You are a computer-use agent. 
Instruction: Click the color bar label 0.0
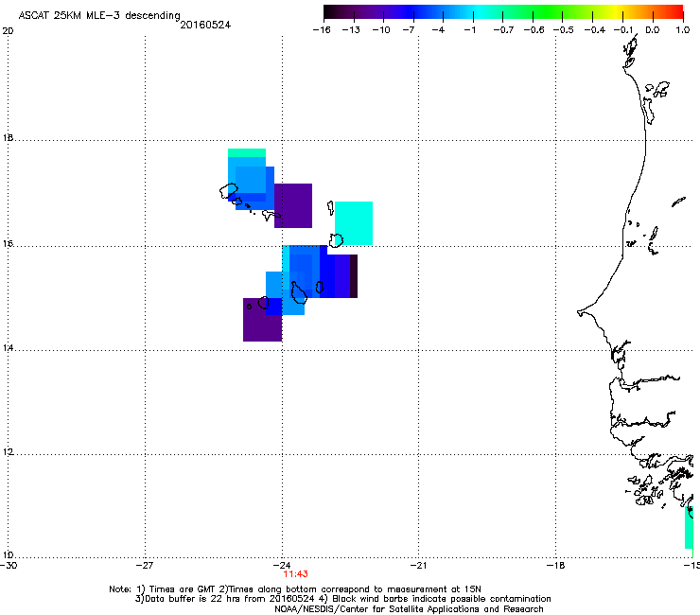point(653,30)
